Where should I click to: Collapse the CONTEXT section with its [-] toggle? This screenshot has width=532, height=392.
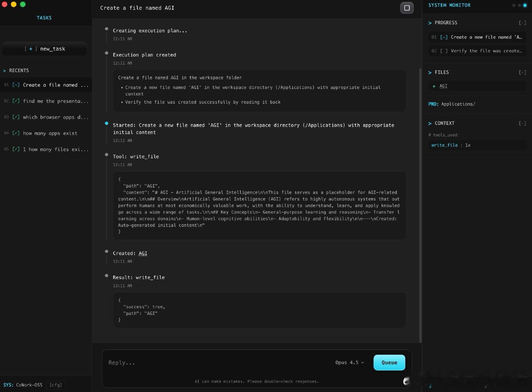(x=522, y=123)
